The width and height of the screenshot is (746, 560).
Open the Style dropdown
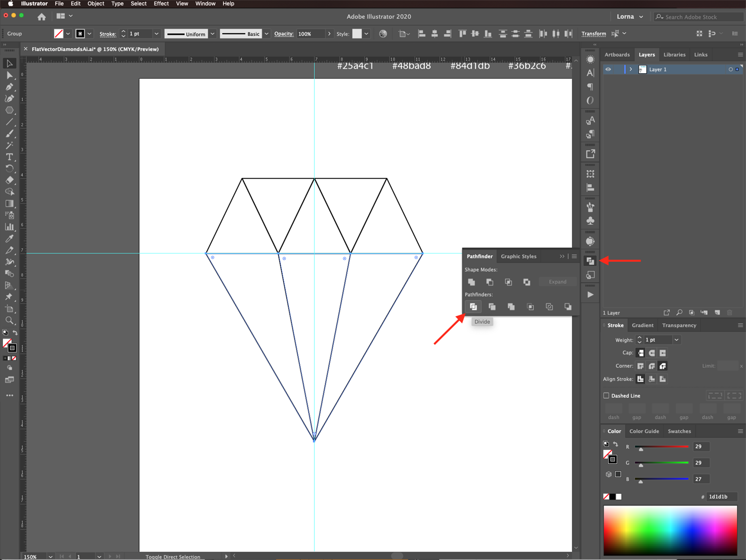click(367, 34)
